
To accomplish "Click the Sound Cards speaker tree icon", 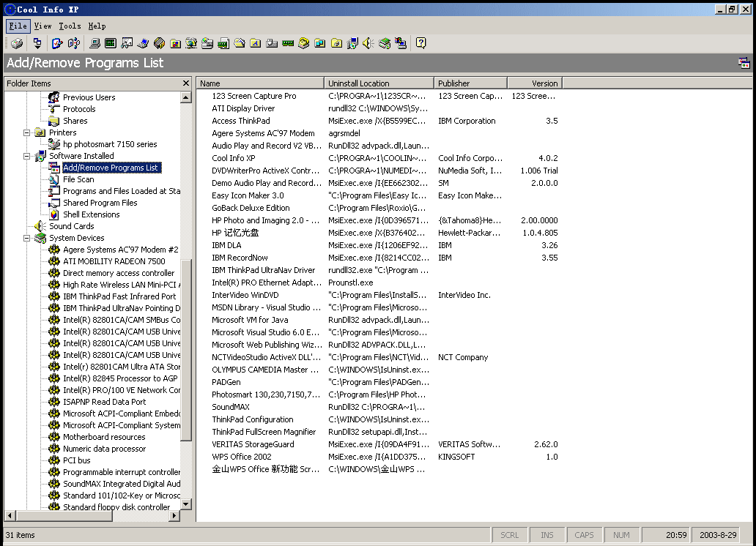I will click(x=40, y=226).
